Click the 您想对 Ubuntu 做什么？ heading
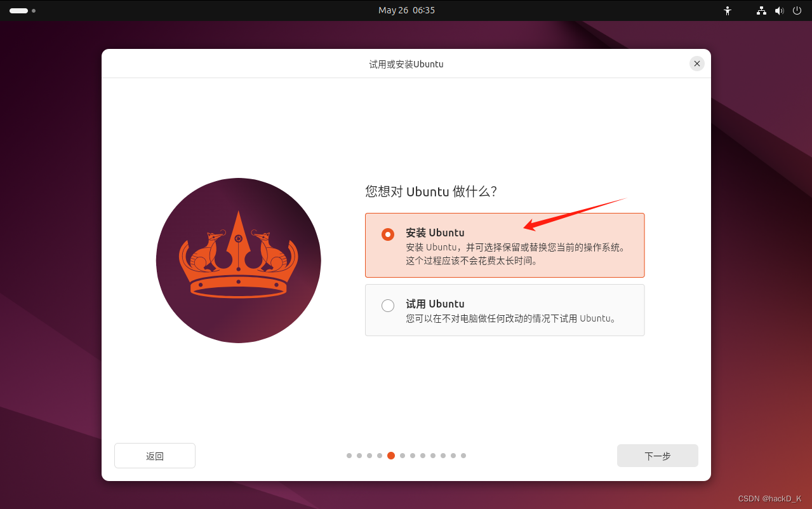Viewport: 812px width, 509px height. 431,191
